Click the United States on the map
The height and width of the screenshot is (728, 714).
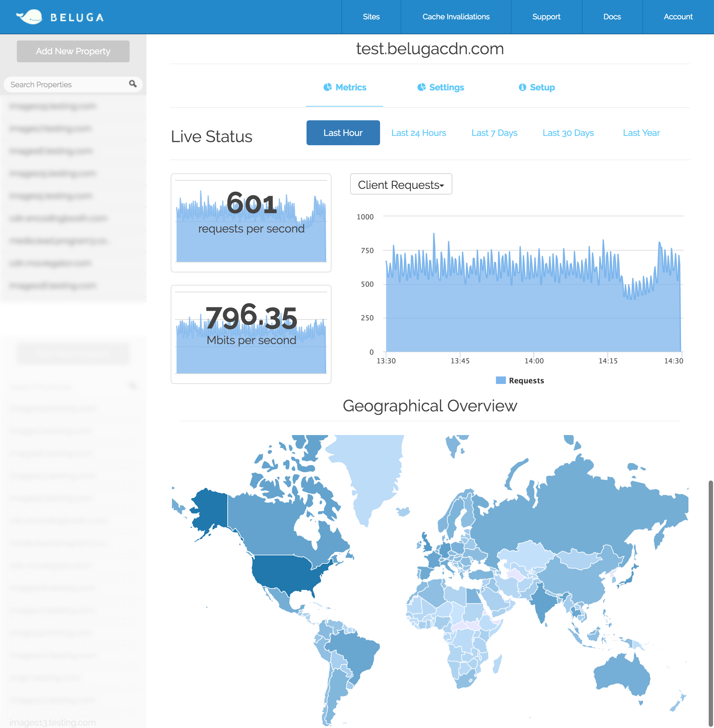tap(285, 572)
